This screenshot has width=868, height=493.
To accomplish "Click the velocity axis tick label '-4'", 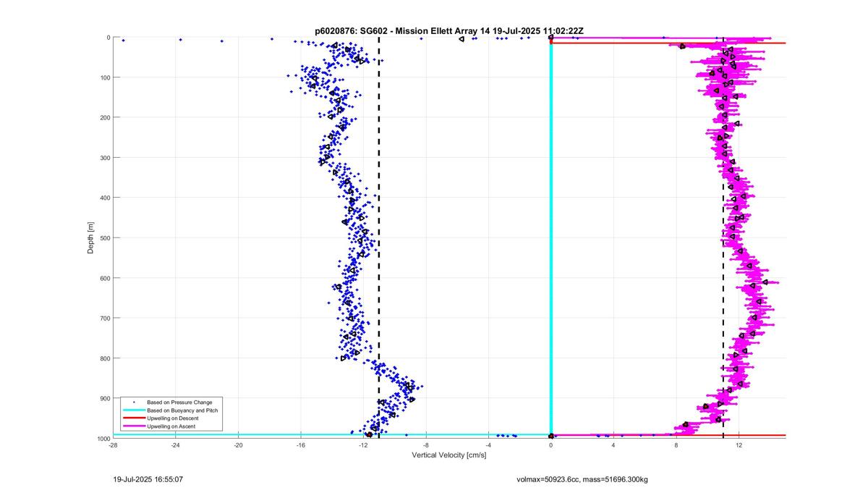I will click(488, 445).
